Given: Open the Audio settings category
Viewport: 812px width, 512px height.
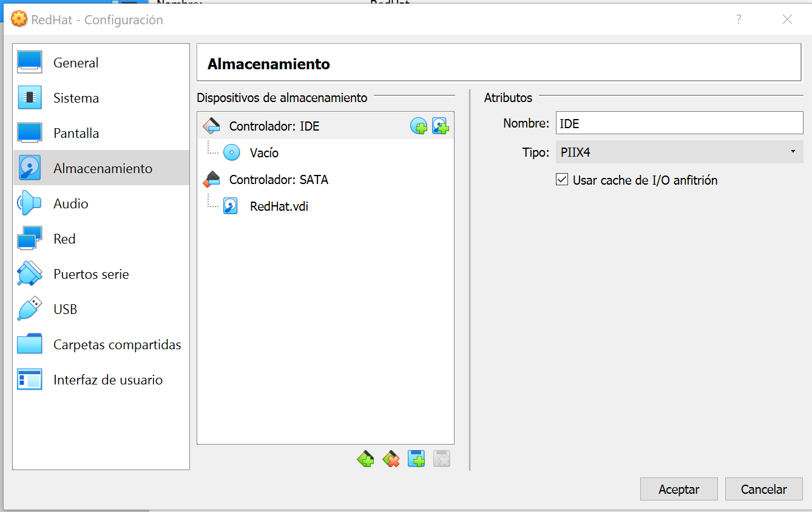Looking at the screenshot, I should click(101, 203).
